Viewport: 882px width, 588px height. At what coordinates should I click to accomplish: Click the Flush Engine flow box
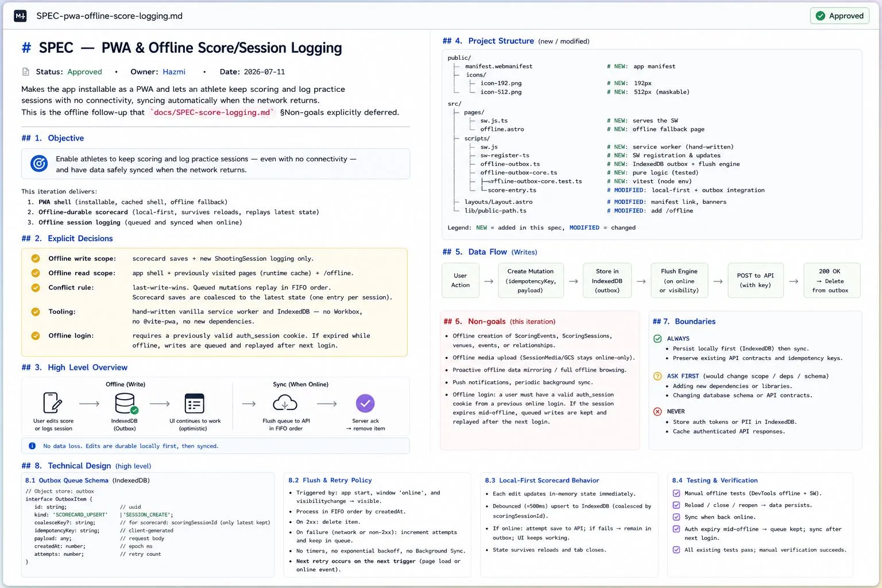(679, 280)
